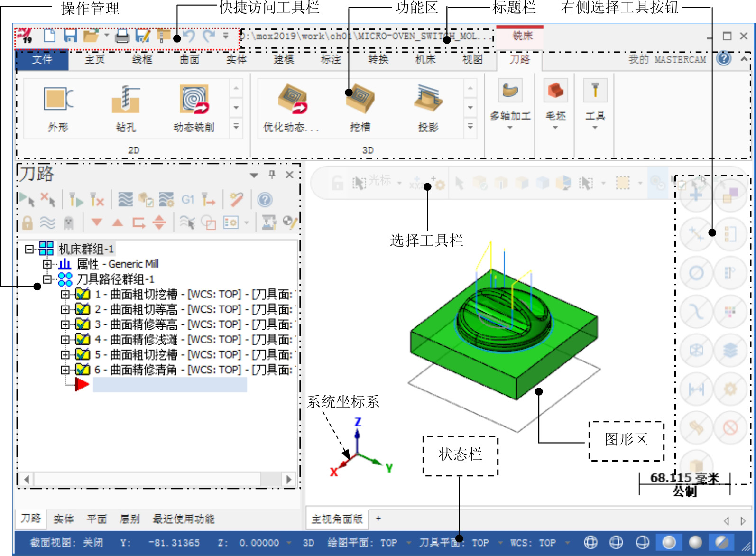Toggle selection of operation 1 曲面粗切挖槽
The height and width of the screenshot is (556, 756).
(x=83, y=294)
